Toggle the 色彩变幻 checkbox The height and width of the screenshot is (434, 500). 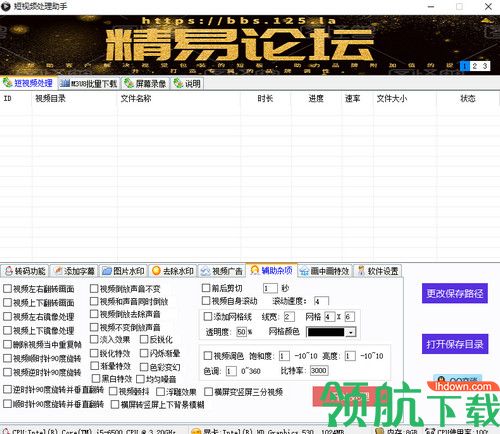[144, 367]
